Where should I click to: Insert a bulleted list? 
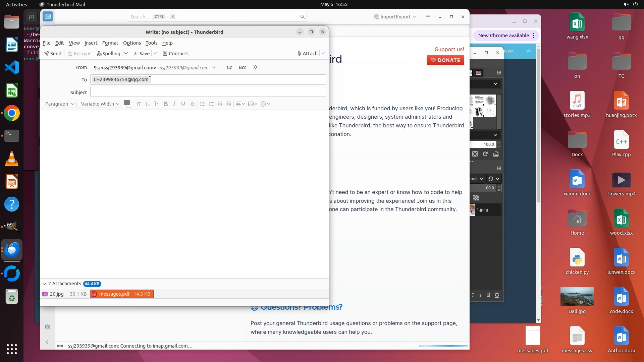pos(202,104)
